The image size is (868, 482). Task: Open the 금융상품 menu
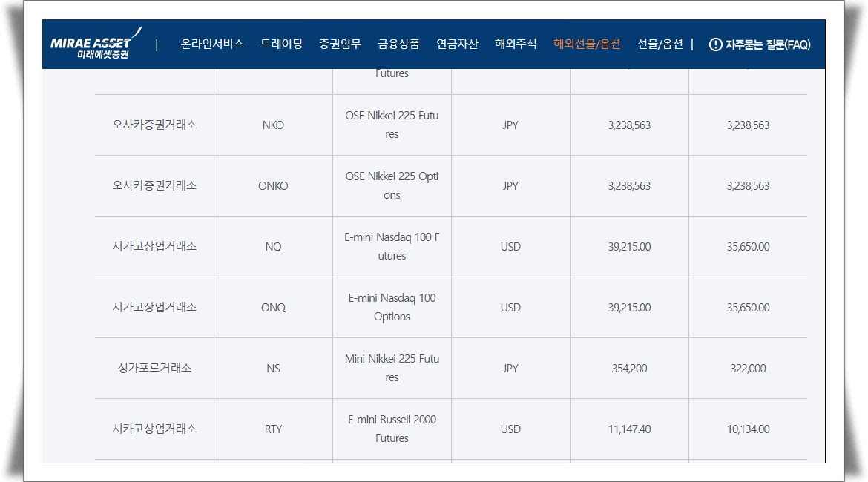point(398,44)
